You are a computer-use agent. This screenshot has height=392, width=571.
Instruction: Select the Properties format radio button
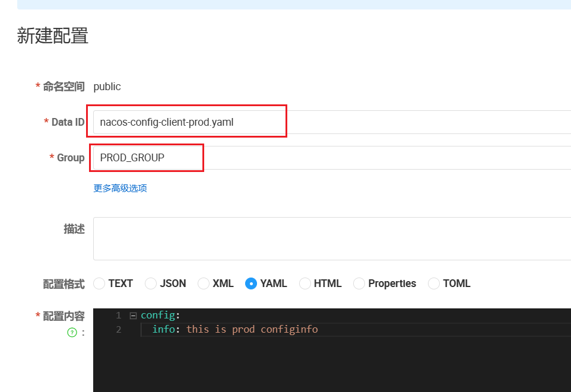pyautogui.click(x=359, y=283)
